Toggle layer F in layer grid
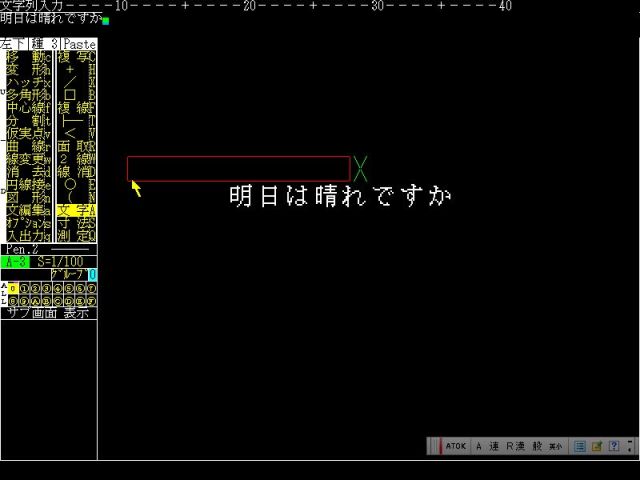Image resolution: width=640 pixels, height=480 pixels. [x=91, y=300]
